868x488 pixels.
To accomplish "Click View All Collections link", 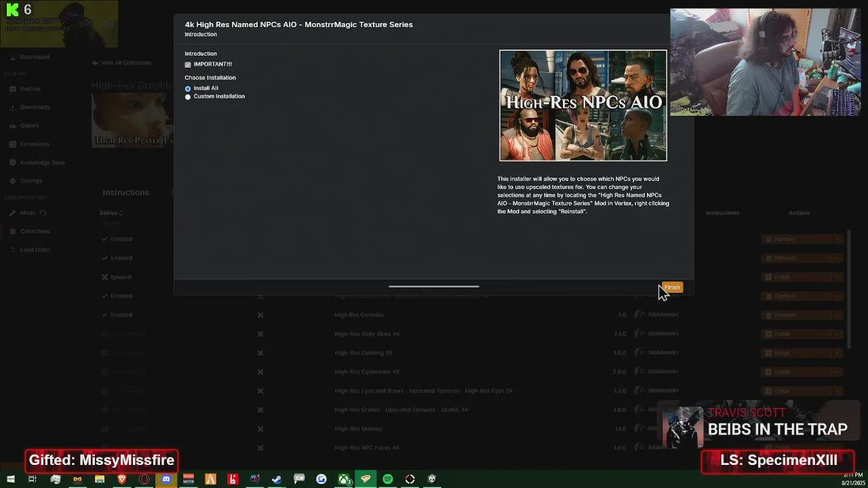I will pyautogui.click(x=122, y=63).
